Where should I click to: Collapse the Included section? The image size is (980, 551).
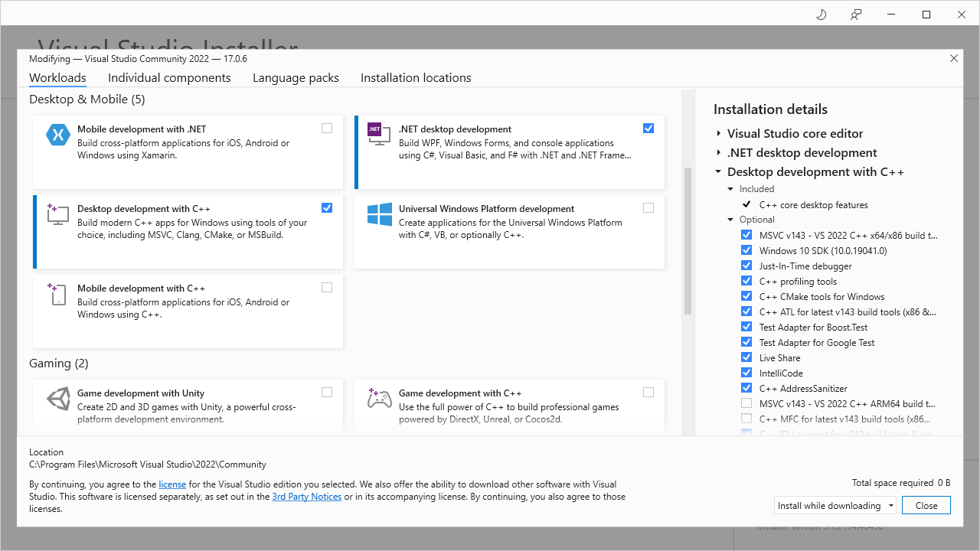731,189
